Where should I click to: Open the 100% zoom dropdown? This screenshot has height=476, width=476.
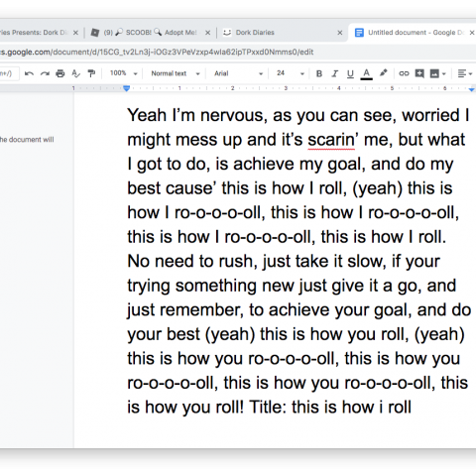tap(123, 73)
